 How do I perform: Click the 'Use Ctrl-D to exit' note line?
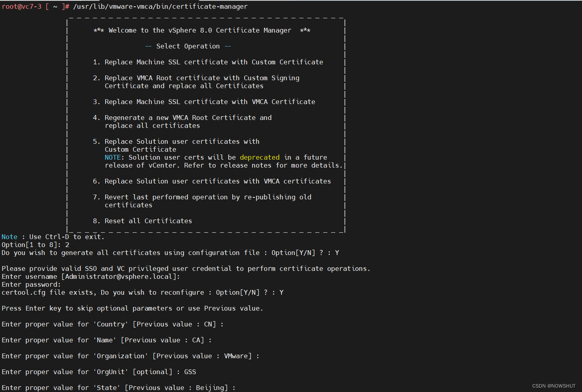pos(53,237)
